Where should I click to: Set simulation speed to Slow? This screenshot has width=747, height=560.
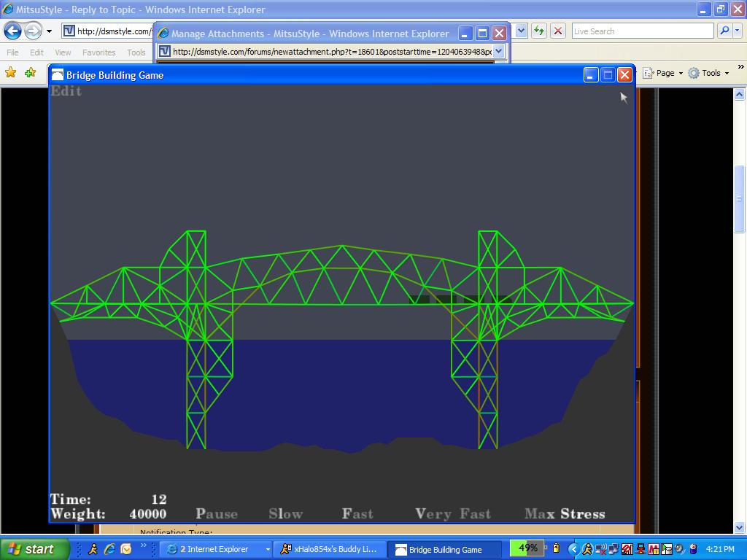285,514
